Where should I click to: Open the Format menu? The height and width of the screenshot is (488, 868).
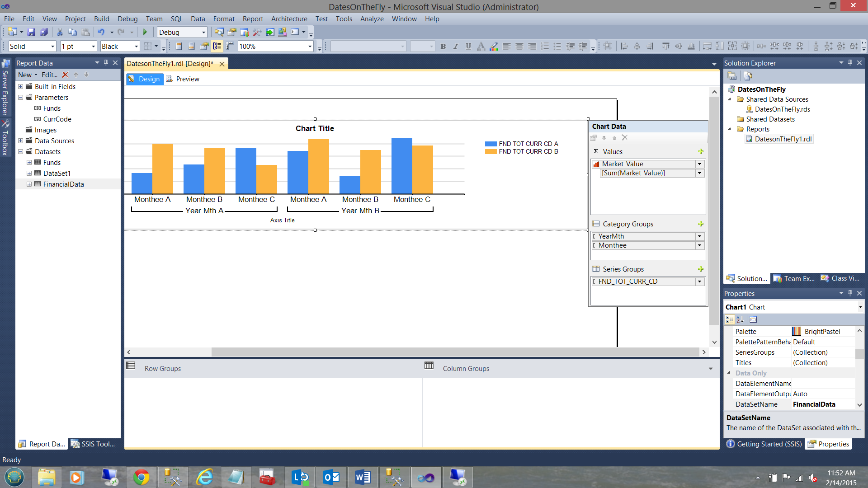tap(223, 19)
